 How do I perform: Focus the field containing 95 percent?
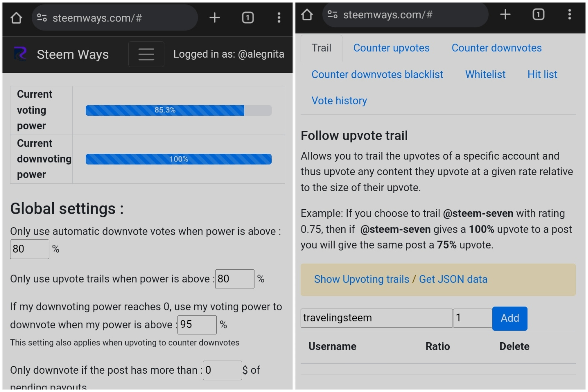(x=197, y=325)
